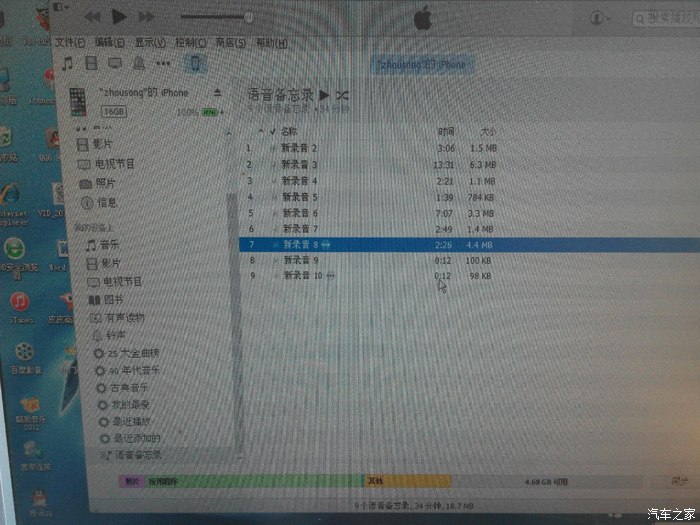Open the mini player dropdown at top-left
Image resolution: width=700 pixels, height=525 pixels.
tap(61, 7)
